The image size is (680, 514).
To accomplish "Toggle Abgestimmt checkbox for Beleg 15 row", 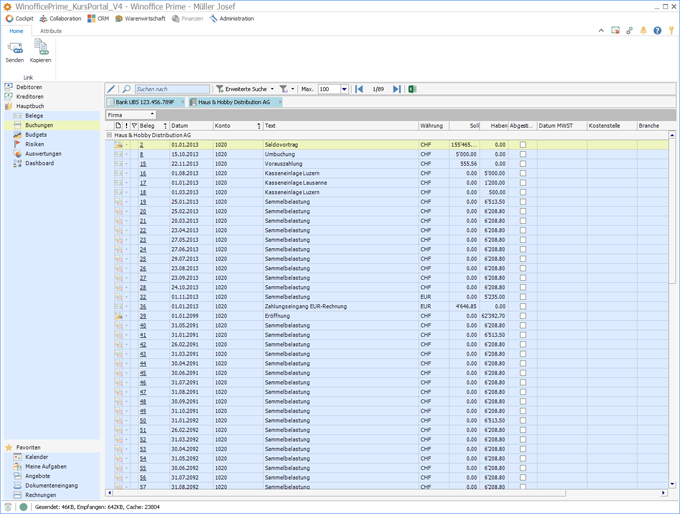I will tap(523, 164).
